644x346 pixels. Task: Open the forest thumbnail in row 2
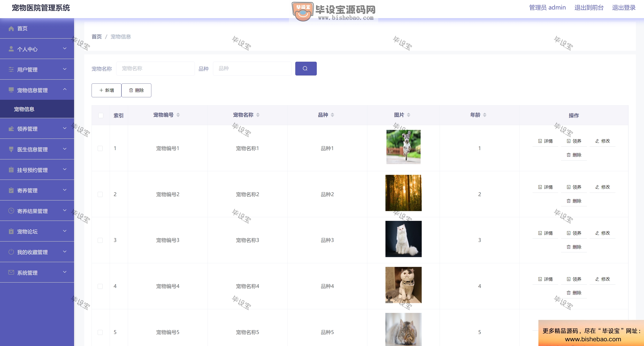pos(403,193)
